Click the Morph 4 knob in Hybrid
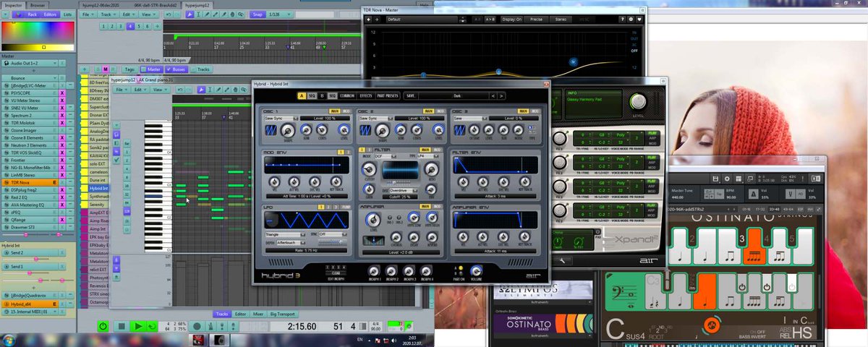 point(427,271)
